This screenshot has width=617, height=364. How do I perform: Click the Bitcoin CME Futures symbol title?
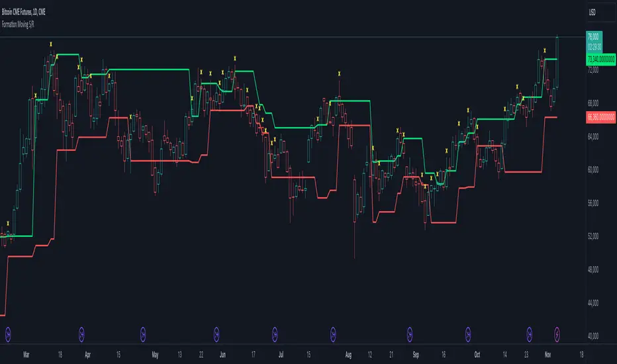pos(24,12)
